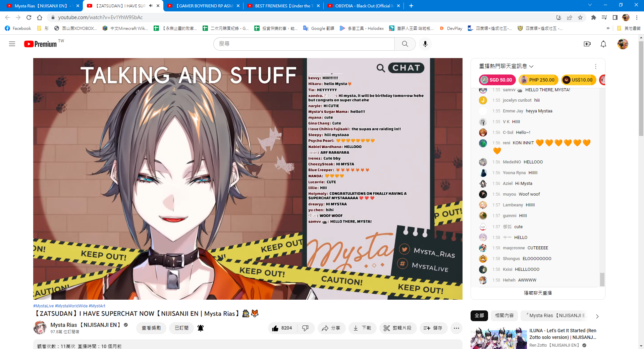Reload the current page
Image resolution: width=644 pixels, height=349 pixels.
[x=29, y=17]
